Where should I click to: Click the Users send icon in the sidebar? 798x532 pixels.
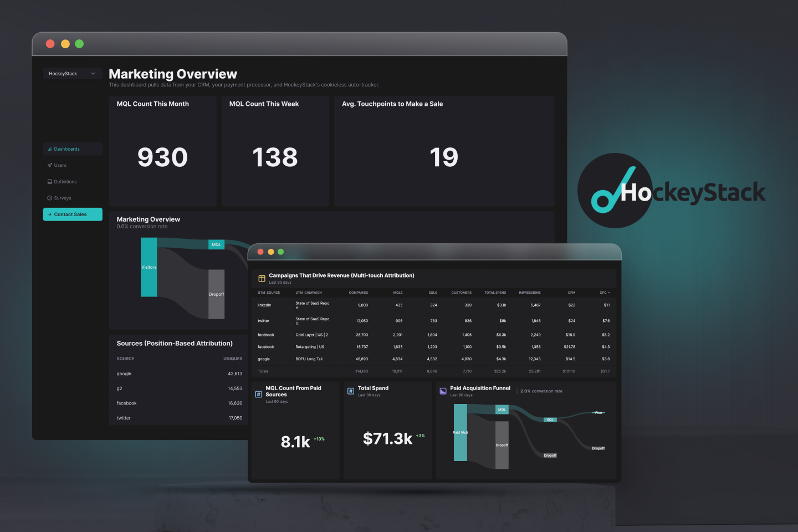(49, 165)
